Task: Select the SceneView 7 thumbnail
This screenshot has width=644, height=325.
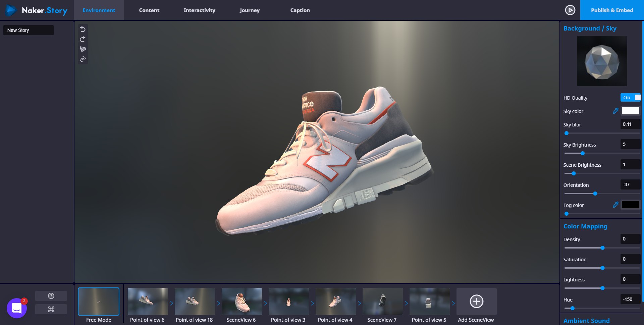Action: (x=382, y=301)
